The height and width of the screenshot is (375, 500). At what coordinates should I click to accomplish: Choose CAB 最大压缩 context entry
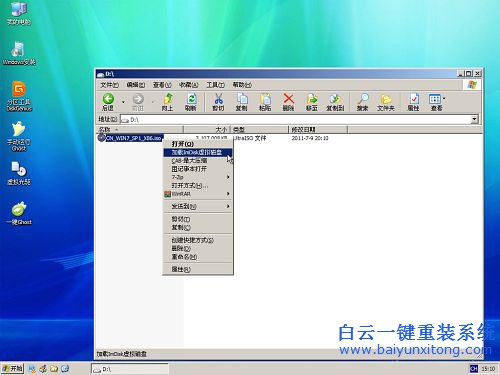(x=197, y=161)
